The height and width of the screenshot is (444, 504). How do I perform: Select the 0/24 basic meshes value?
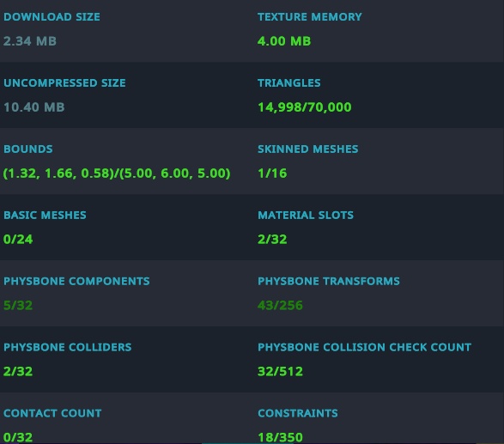pyautogui.click(x=18, y=240)
